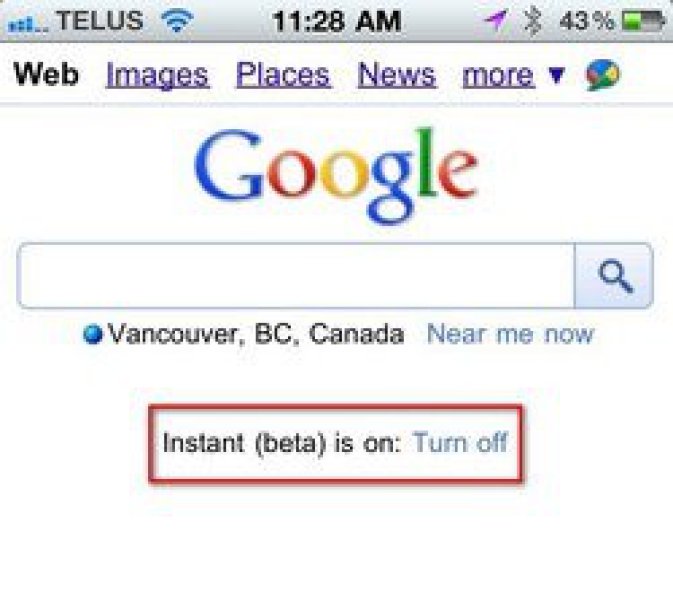The width and height of the screenshot is (673, 600).
Task: Go to the News tab
Action: pos(397,75)
